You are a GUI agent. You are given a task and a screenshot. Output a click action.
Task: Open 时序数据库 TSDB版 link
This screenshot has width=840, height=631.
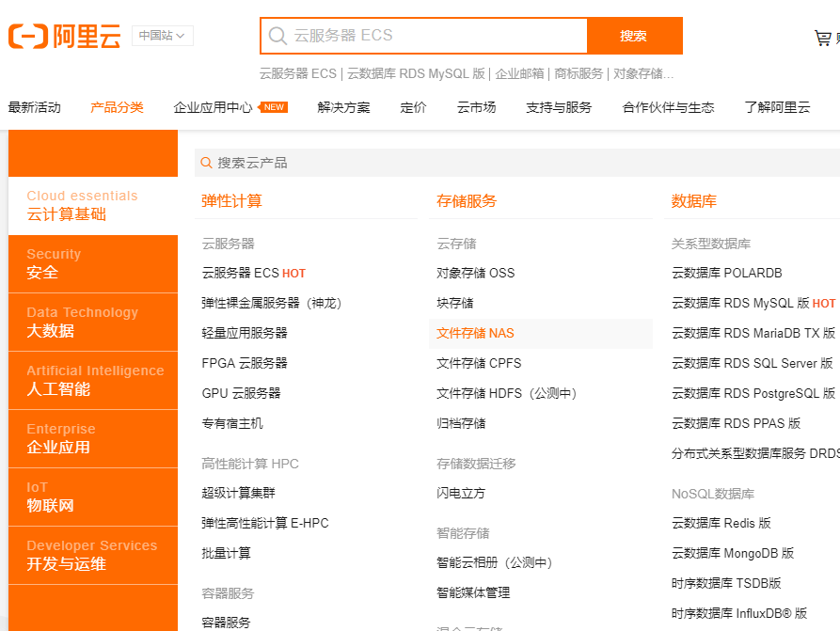[726, 583]
